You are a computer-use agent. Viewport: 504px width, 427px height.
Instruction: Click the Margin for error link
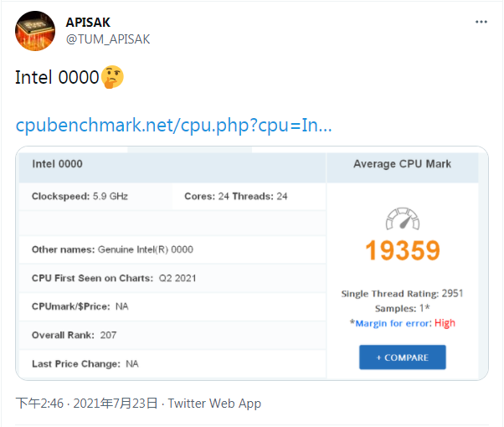tap(393, 323)
